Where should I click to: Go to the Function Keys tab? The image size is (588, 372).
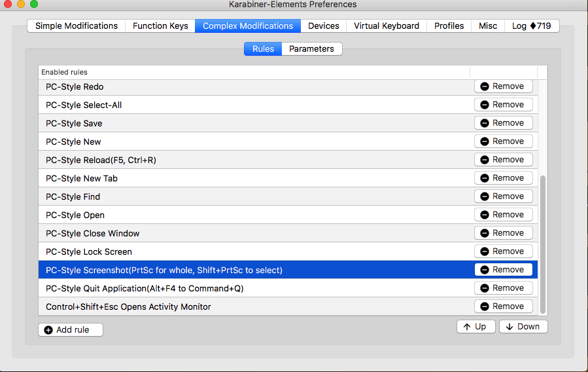pyautogui.click(x=160, y=26)
